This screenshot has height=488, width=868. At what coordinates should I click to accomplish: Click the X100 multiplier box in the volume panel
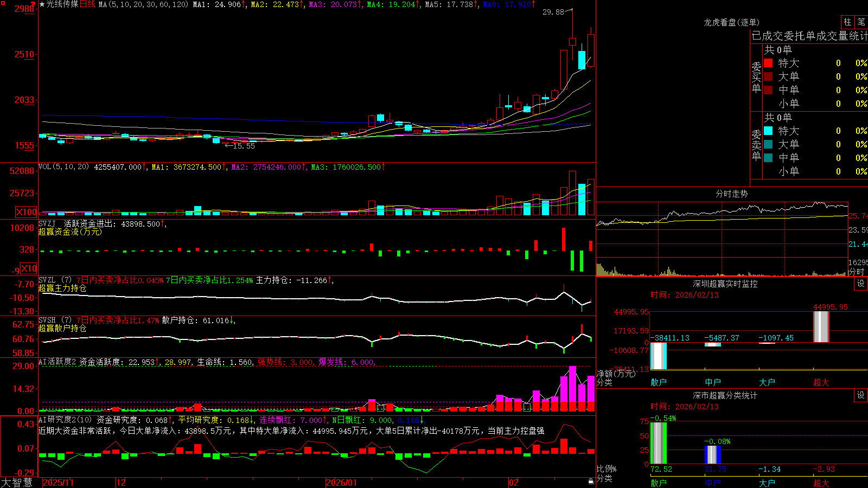tap(26, 212)
